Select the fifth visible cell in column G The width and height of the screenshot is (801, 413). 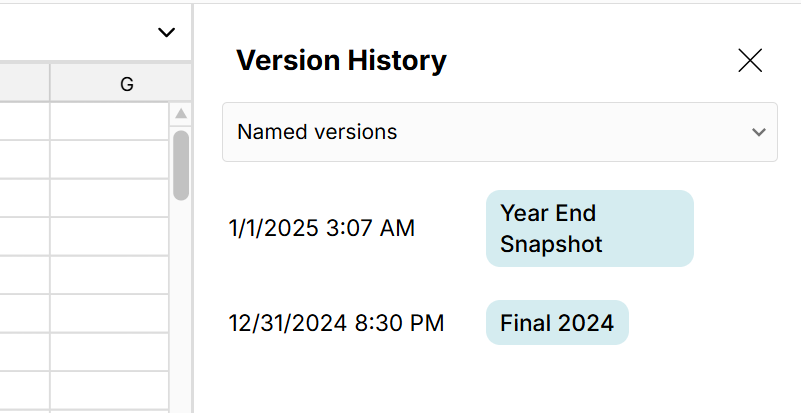(x=109, y=275)
